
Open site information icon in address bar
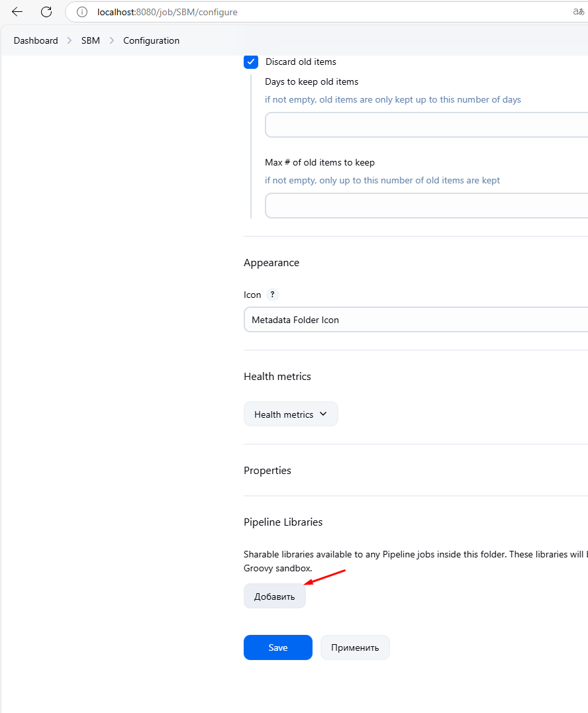[x=81, y=12]
